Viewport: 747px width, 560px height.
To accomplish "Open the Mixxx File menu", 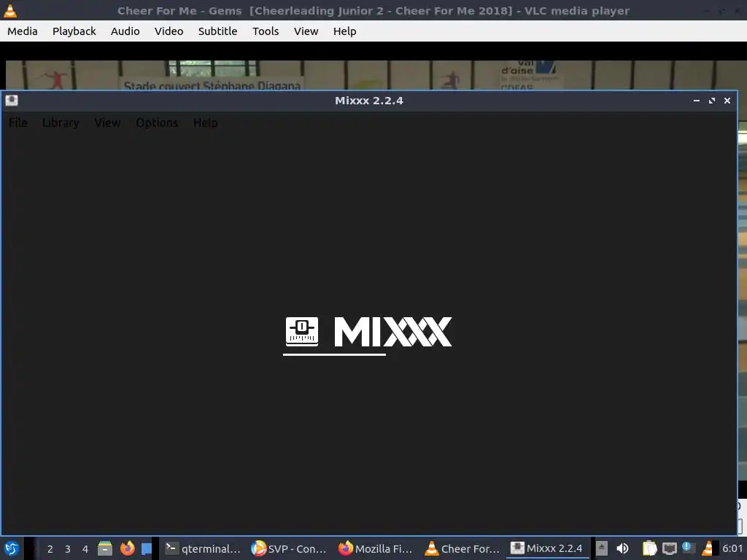I will point(18,122).
